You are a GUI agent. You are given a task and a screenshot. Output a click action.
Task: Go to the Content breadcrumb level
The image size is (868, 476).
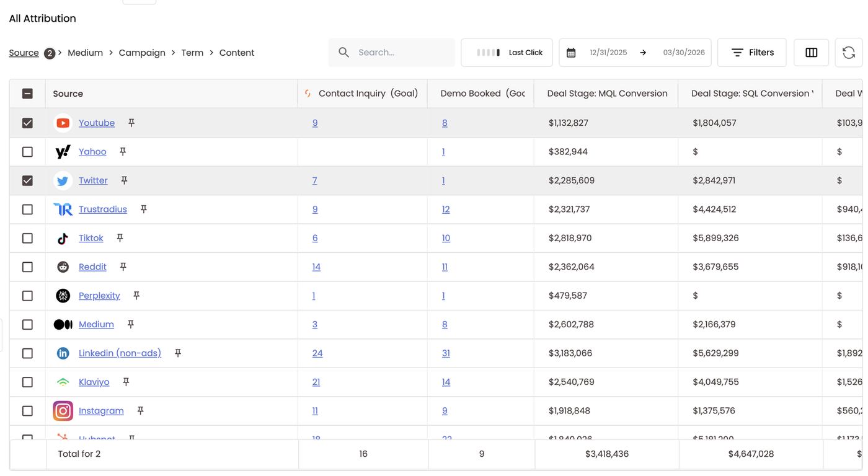(x=237, y=53)
